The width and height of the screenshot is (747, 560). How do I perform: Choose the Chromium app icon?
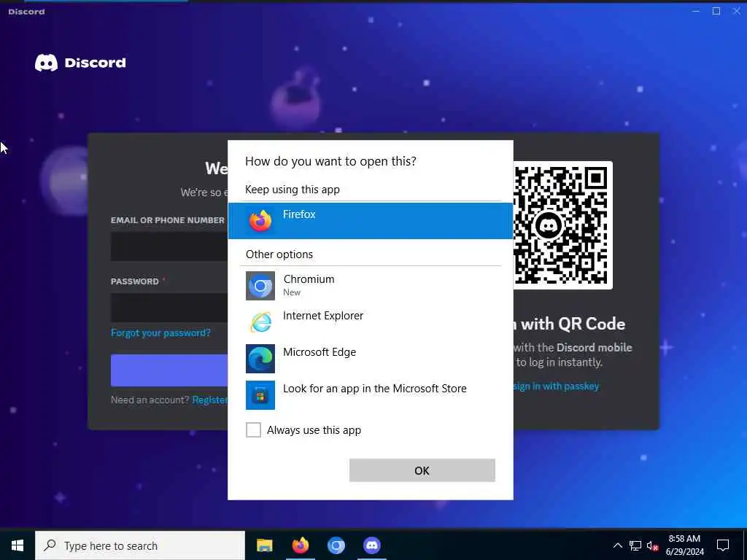260,286
